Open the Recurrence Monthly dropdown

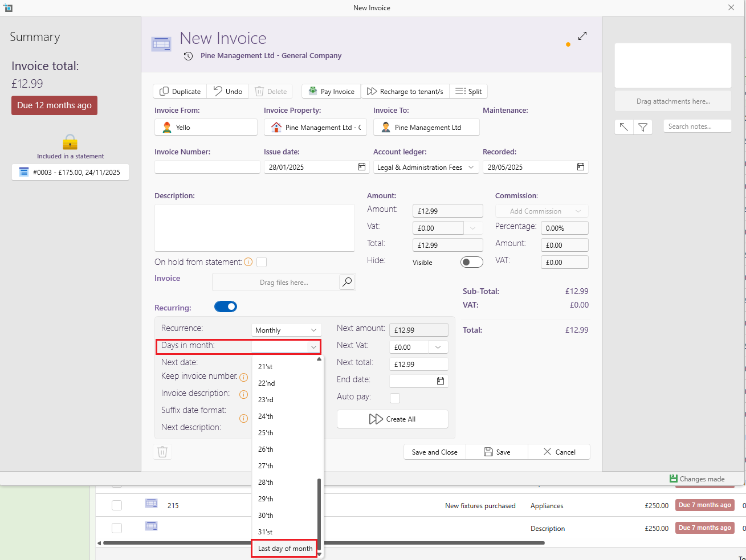click(x=287, y=330)
